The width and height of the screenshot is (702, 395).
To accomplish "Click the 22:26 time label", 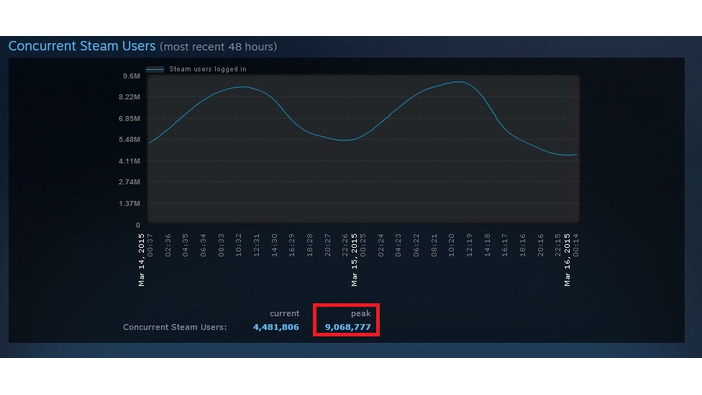I will click(345, 245).
